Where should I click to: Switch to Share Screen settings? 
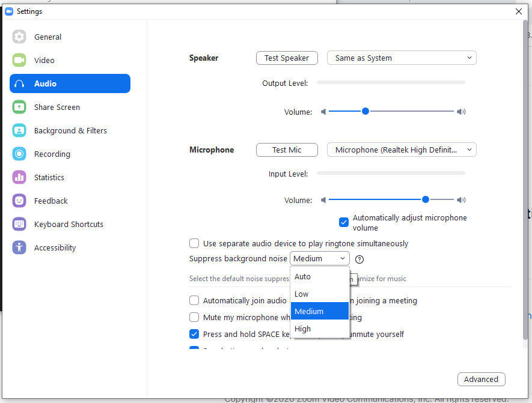[x=70, y=107]
